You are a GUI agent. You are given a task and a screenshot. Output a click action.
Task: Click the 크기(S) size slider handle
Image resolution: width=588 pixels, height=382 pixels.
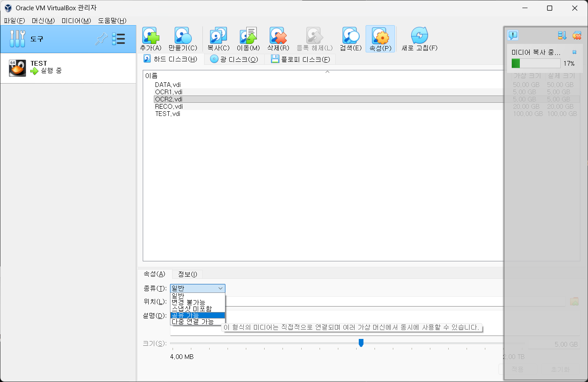coord(361,343)
